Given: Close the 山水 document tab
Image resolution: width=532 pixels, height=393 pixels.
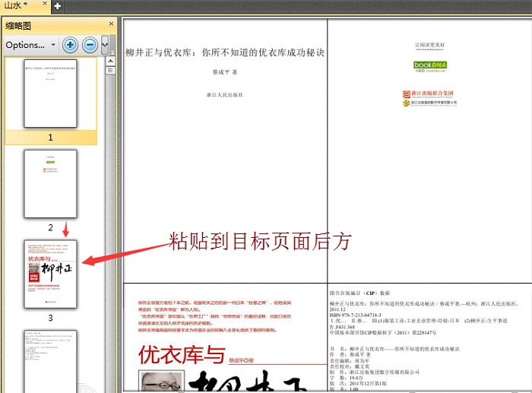Looking at the screenshot, I should [x=45, y=3].
